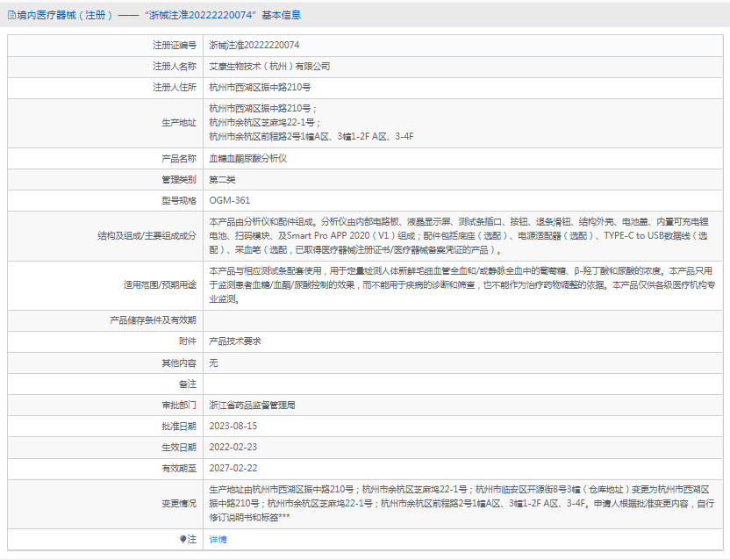Select the 备注 label

click(x=188, y=384)
